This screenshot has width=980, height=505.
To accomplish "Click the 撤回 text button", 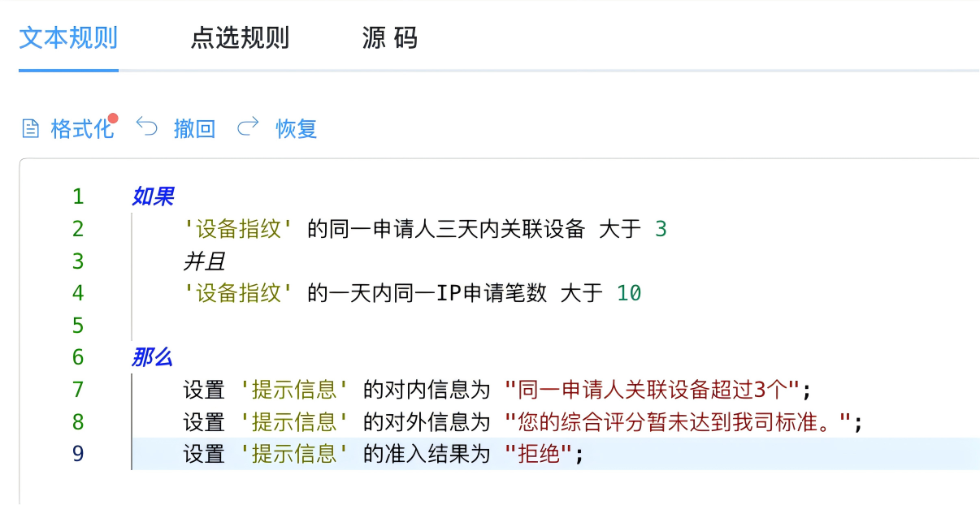I will coord(194,128).
